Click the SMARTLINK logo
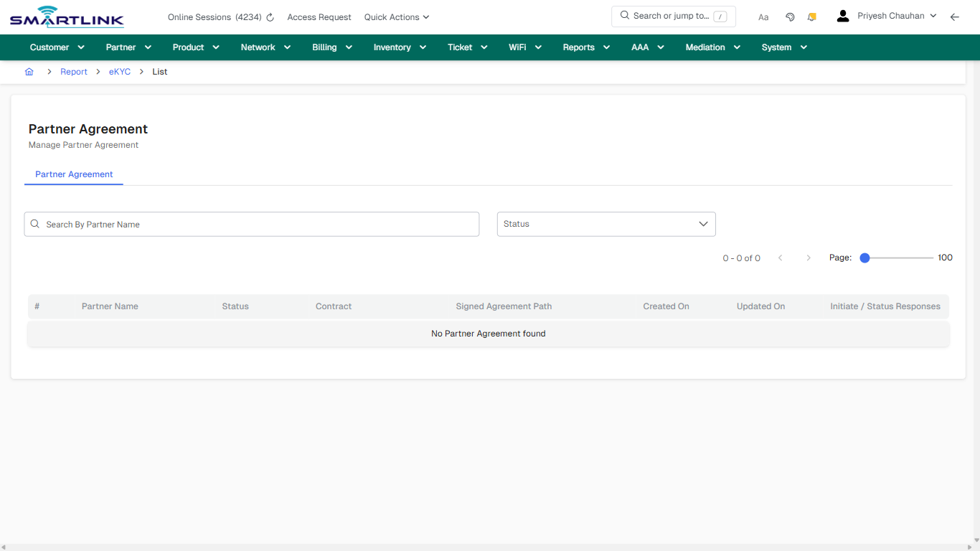 click(x=66, y=17)
